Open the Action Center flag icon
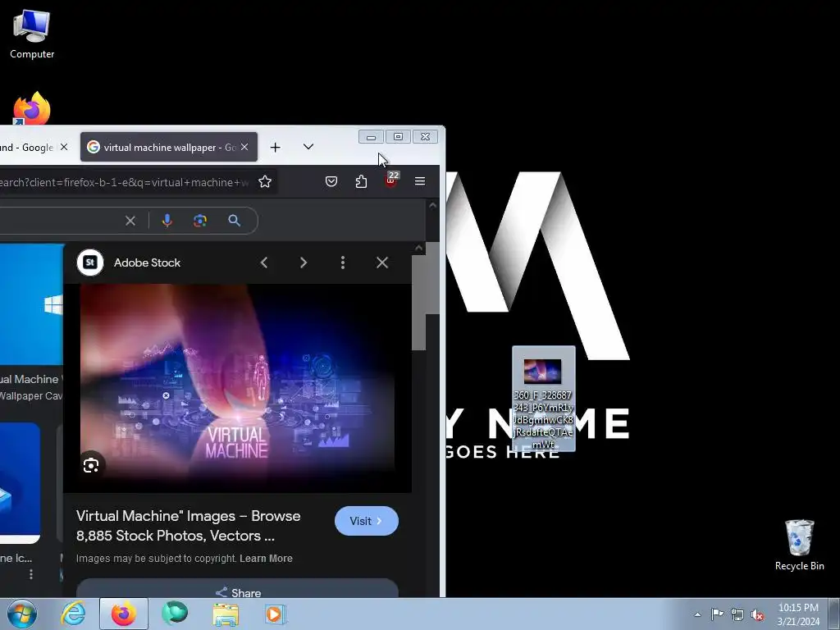Viewport: 840px width, 630px height. (717, 614)
